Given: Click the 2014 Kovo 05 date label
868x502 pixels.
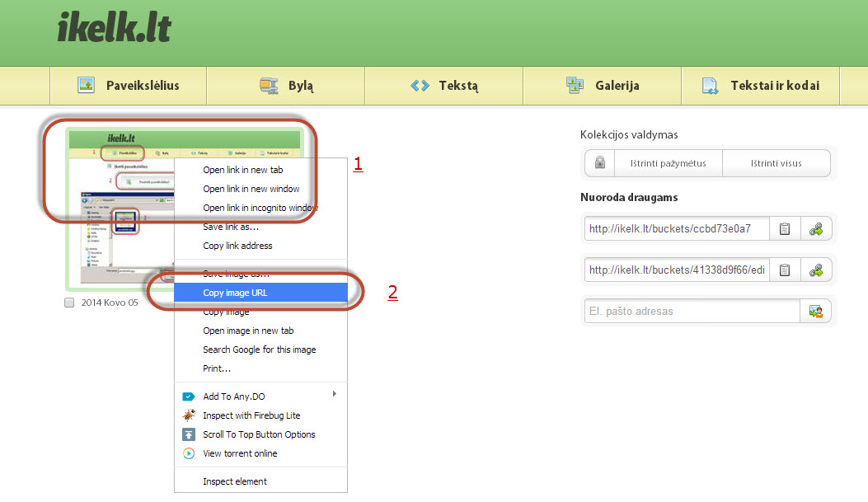Looking at the screenshot, I should tap(110, 303).
